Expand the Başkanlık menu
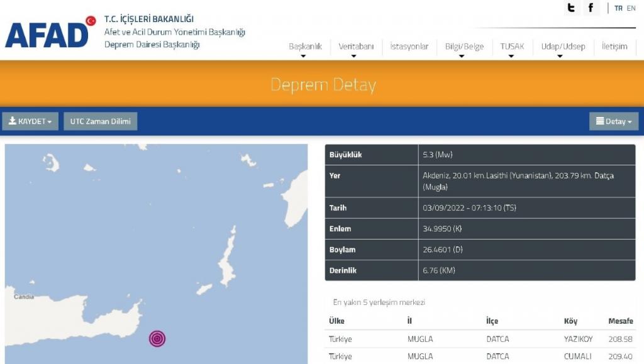The width and height of the screenshot is (644, 364). point(305,47)
